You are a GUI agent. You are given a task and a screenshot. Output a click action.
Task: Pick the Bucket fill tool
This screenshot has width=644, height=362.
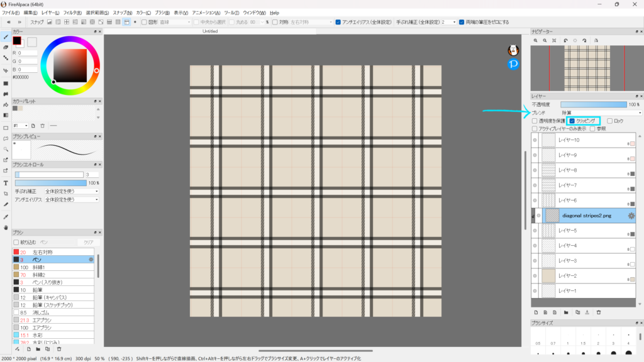(x=6, y=104)
